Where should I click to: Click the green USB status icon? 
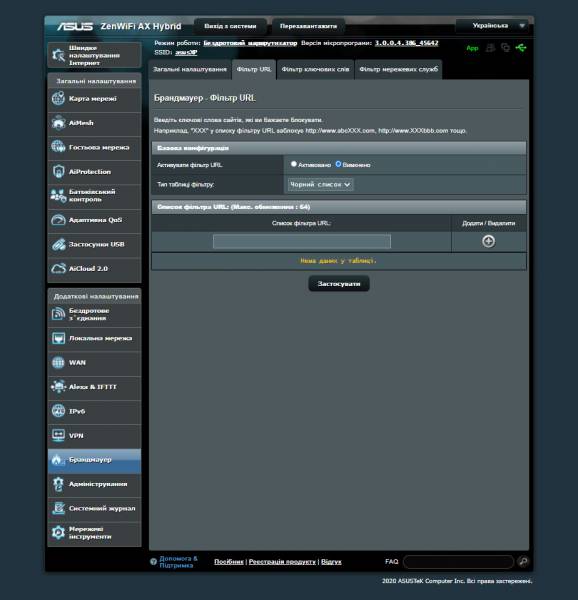pyautogui.click(x=521, y=48)
